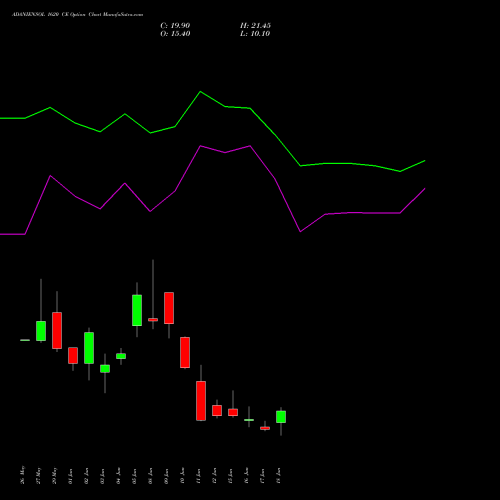Select the red candle for 09 Jun
500x500 pixels.
169,308
